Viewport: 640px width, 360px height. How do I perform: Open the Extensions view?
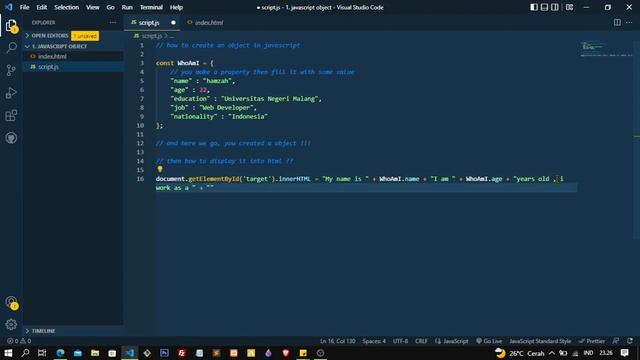pos(11,116)
